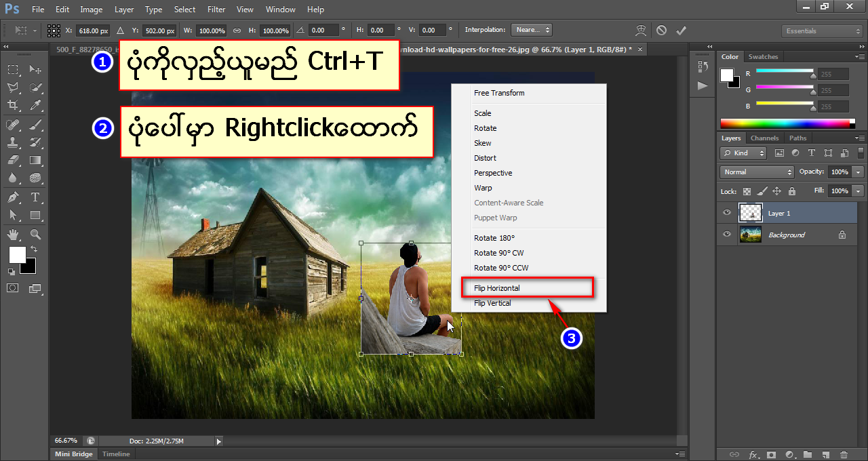Open the Essentials workspace dropdown
The width and height of the screenshot is (868, 461).
pyautogui.click(x=822, y=31)
